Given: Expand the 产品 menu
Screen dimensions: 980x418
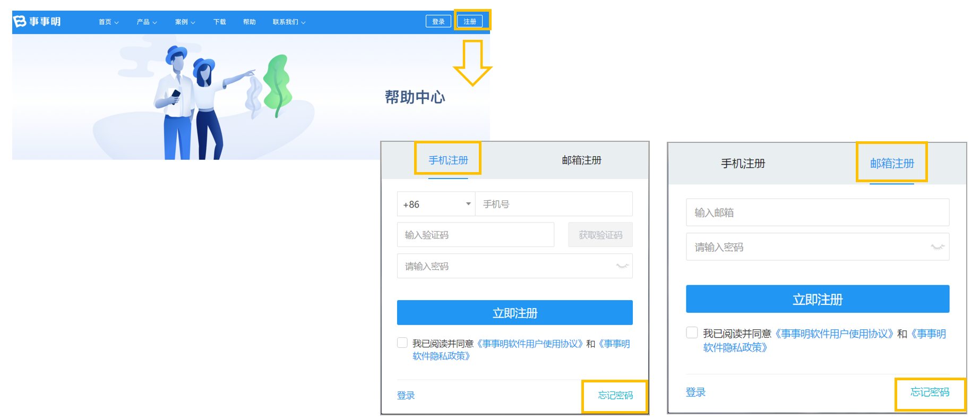Looking at the screenshot, I should (147, 22).
